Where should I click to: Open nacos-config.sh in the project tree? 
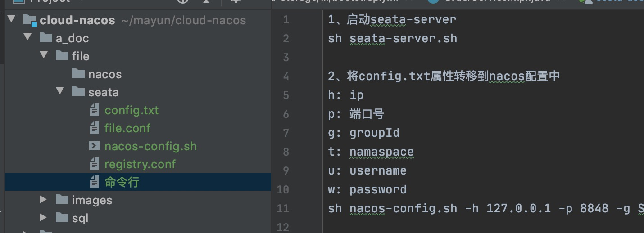click(150, 147)
